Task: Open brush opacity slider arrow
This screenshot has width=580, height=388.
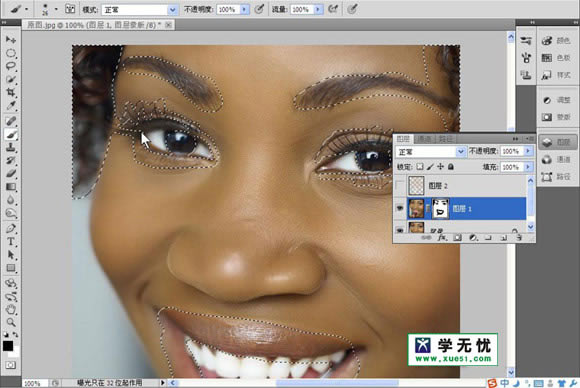Action: pyautogui.click(x=245, y=10)
